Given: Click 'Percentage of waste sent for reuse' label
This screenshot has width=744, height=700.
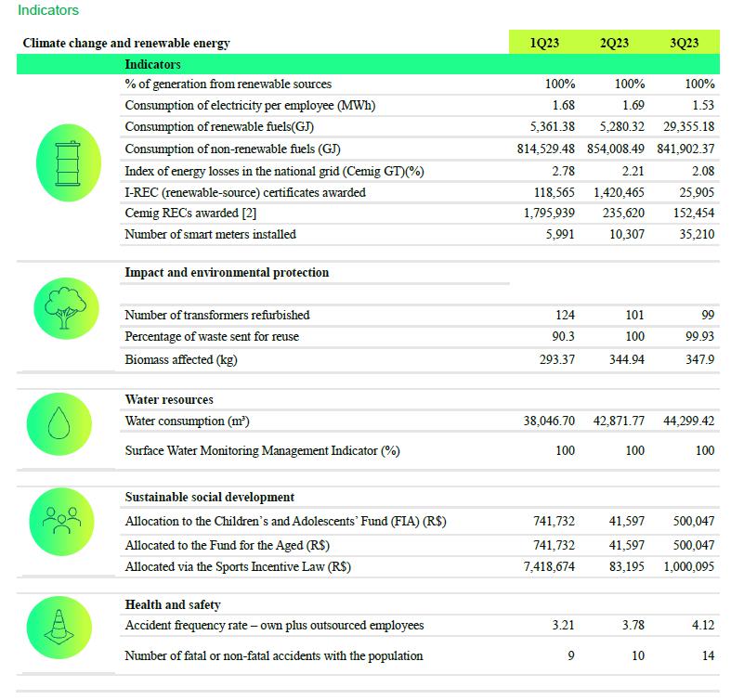Looking at the screenshot, I should tap(212, 337).
